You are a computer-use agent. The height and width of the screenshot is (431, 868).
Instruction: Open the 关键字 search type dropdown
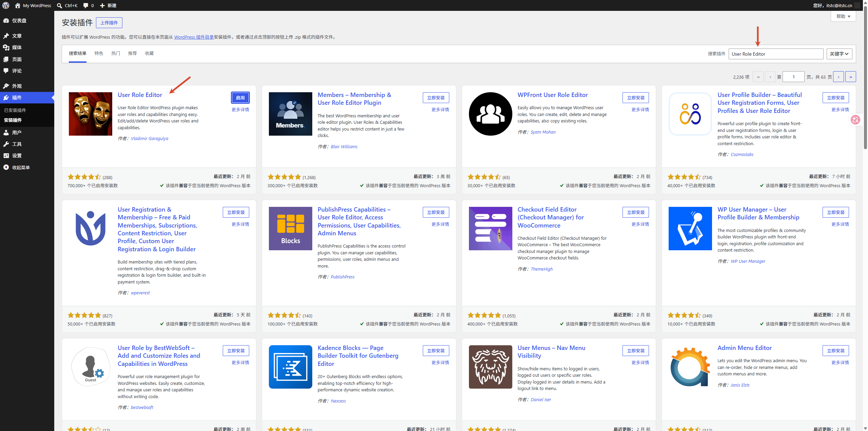pos(839,54)
